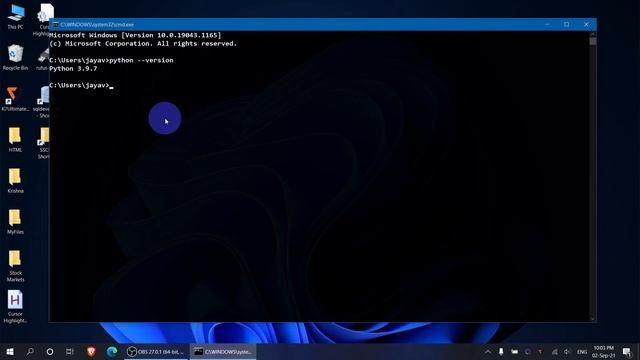Open the clock showing 10:03 PM

pyautogui.click(x=604, y=351)
